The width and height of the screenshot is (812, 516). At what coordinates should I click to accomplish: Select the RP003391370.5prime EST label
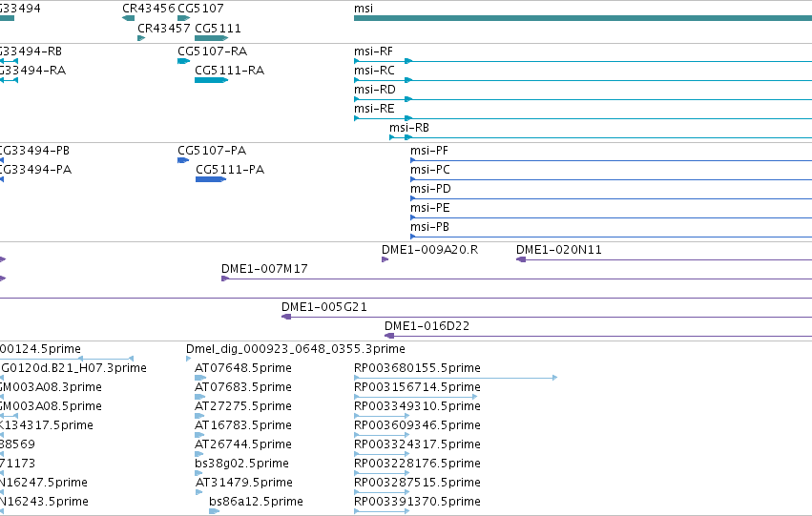point(417,502)
